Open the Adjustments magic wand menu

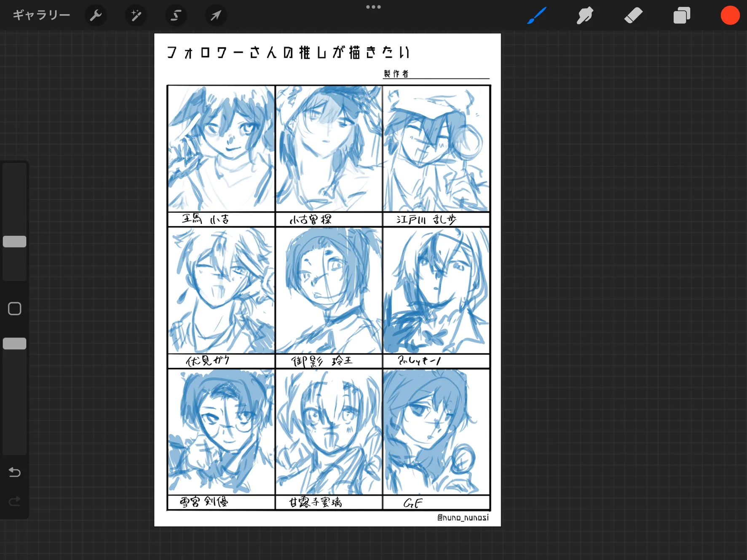tap(136, 16)
